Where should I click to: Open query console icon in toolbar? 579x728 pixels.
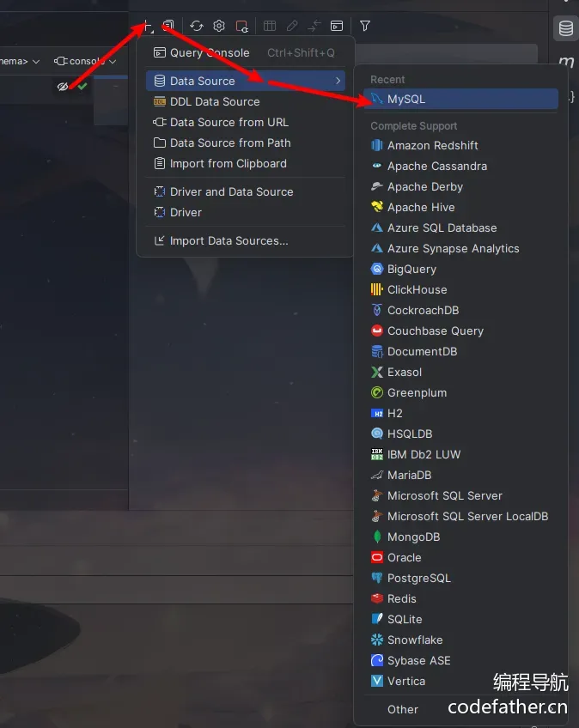pos(337,27)
